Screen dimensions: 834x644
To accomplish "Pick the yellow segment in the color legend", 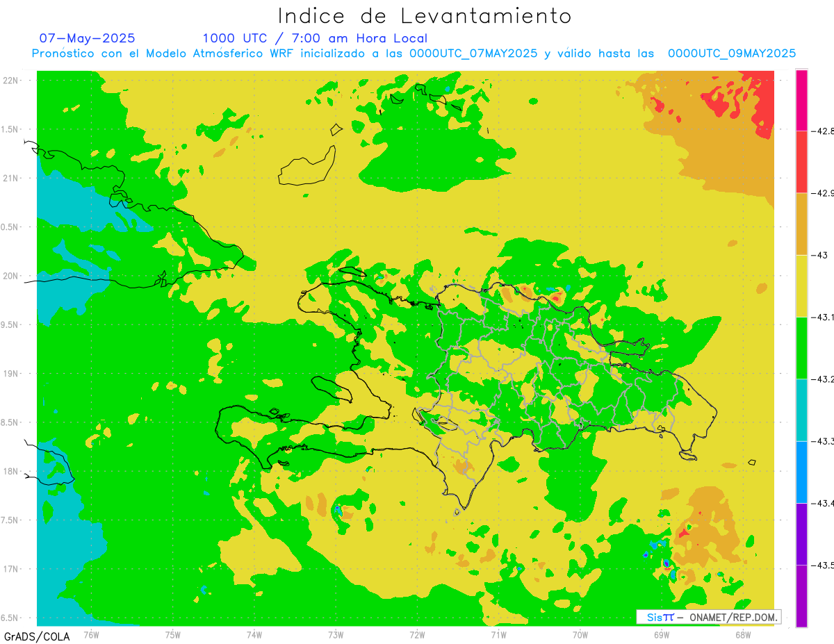I will 801,286.
